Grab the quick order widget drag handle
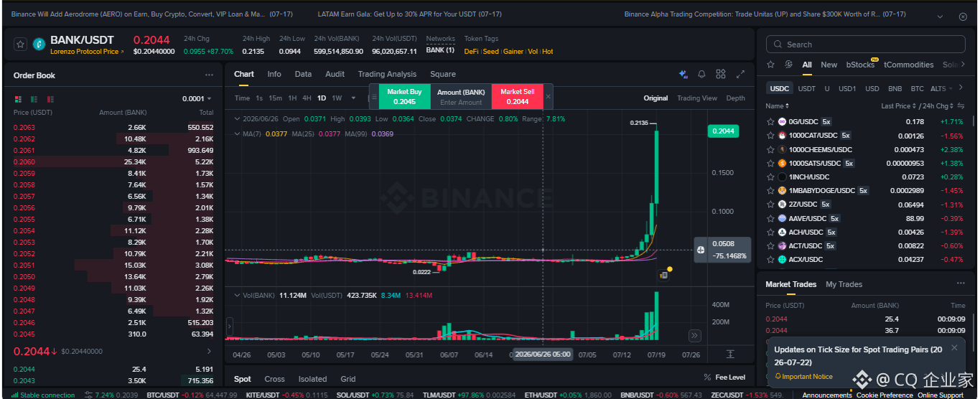Image resolution: width=980 pixels, height=399 pixels. pyautogui.click(x=373, y=98)
